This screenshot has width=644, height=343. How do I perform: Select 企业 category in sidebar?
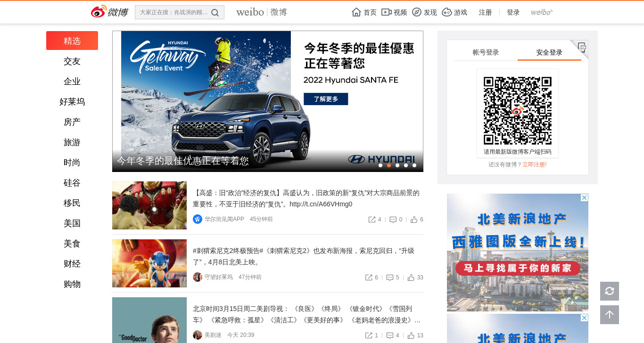coord(72,82)
